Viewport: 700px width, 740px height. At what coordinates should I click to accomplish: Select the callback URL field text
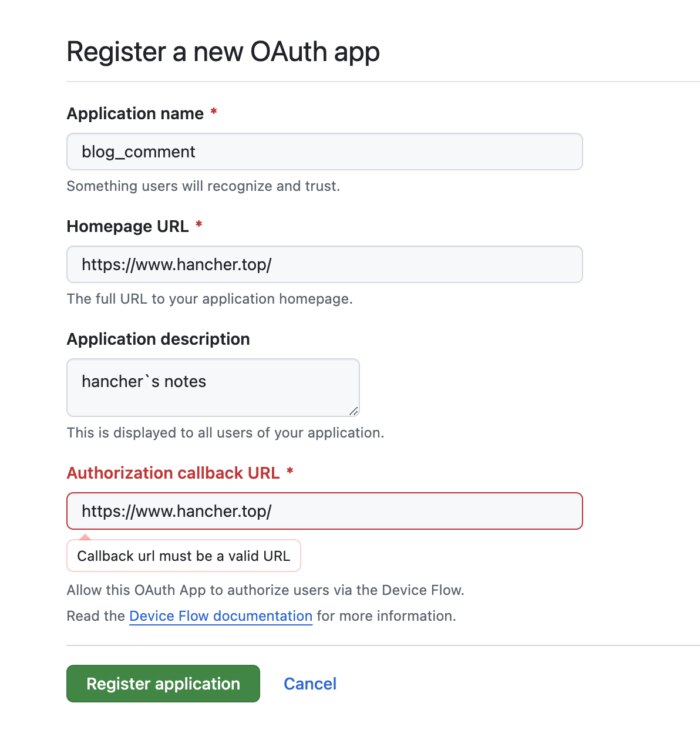176,511
